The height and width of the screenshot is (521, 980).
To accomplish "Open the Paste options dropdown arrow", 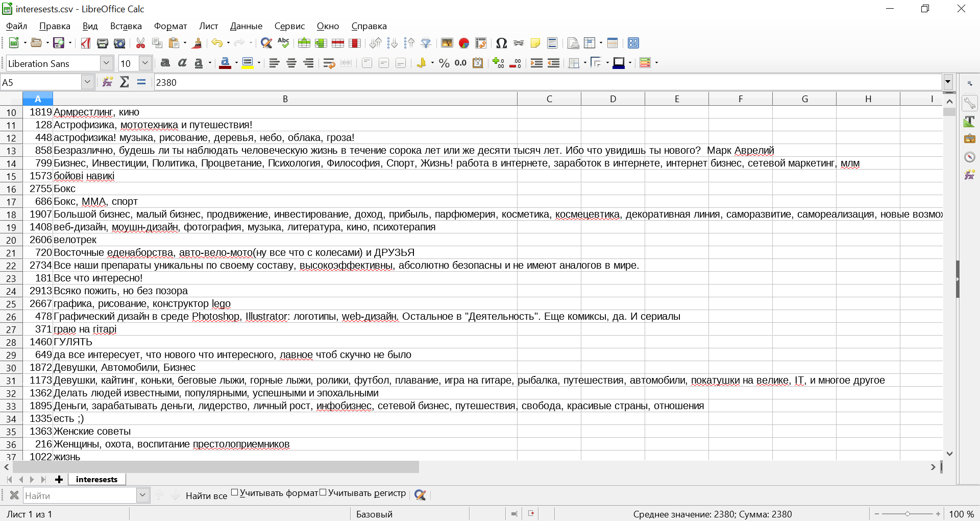I will click(185, 43).
